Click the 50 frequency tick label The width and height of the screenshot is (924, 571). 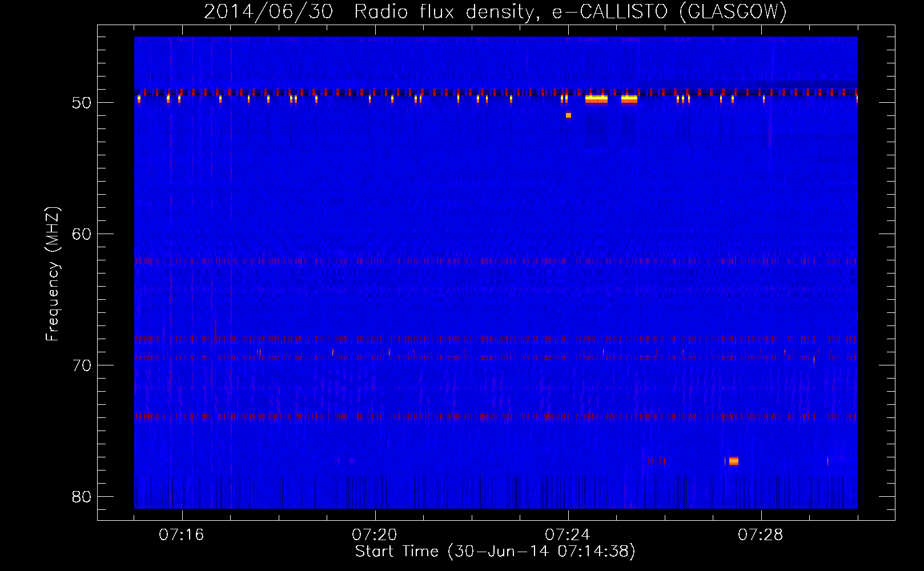click(82, 103)
